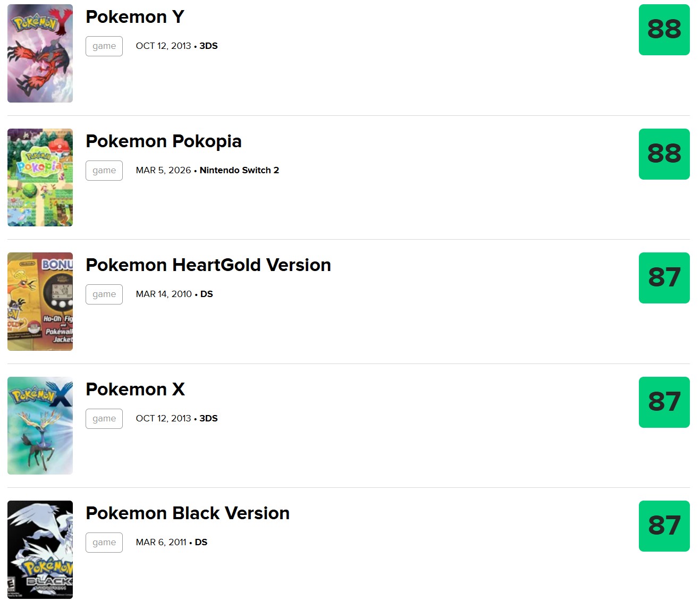Screen dimensions: 700x609
Task: Open Pokemon HeartGold Version details
Action: point(208,265)
